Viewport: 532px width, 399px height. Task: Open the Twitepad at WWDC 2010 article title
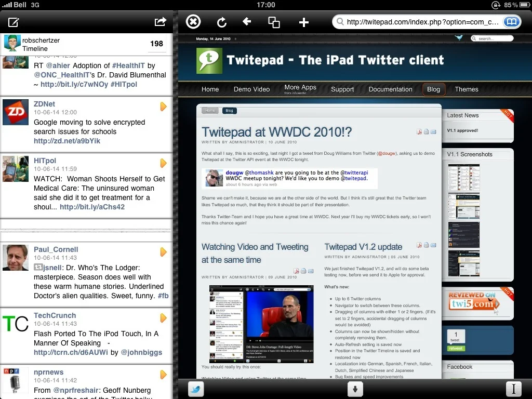click(x=276, y=132)
